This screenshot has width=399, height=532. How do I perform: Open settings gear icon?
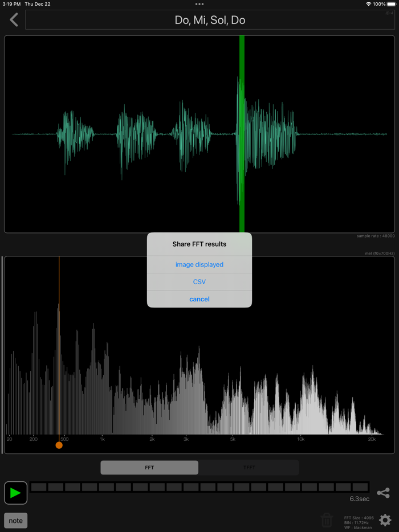point(385,520)
